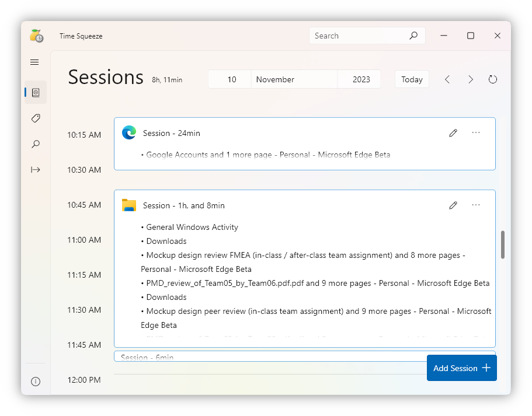Open the Sessions page in sidebar
This screenshot has height=416, width=532.
(x=36, y=92)
